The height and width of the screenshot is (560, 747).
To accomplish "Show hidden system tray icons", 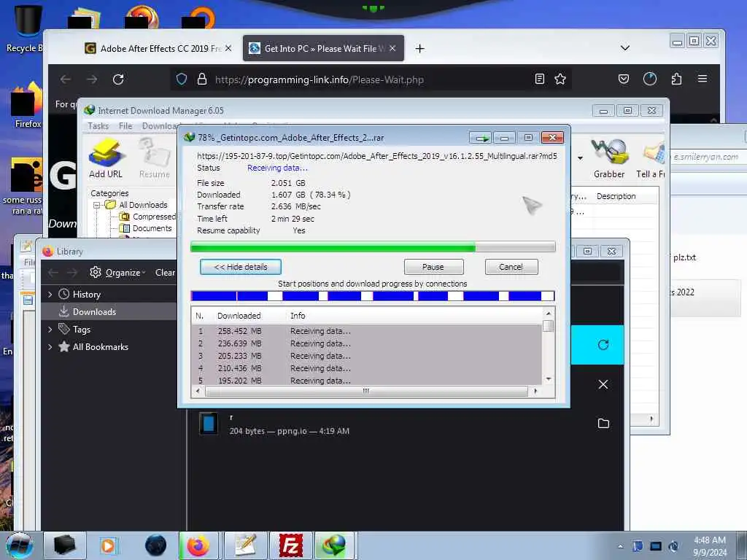I will pyautogui.click(x=620, y=546).
